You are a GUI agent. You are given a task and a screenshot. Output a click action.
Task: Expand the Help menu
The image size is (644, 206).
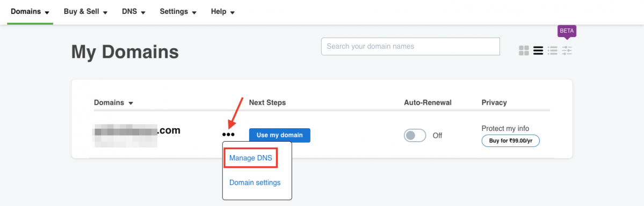coord(223,11)
